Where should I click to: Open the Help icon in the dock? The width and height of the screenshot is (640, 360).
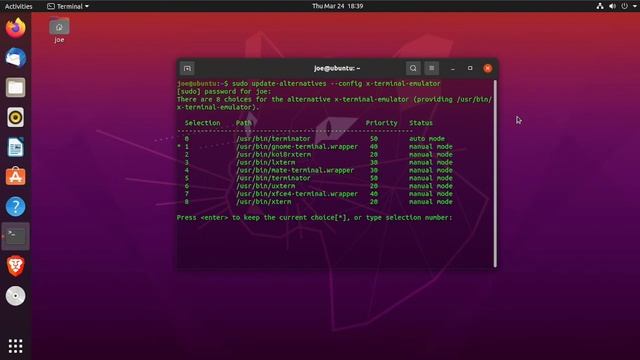point(16,207)
